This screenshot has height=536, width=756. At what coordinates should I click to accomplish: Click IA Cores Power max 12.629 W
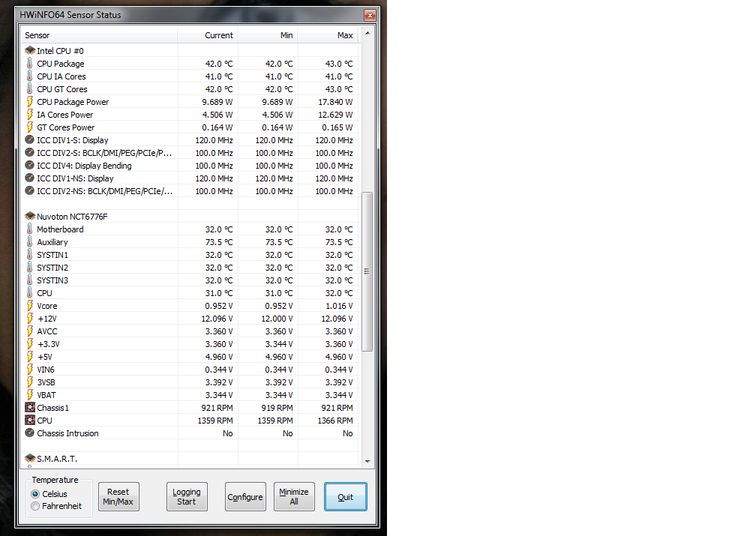(335, 115)
